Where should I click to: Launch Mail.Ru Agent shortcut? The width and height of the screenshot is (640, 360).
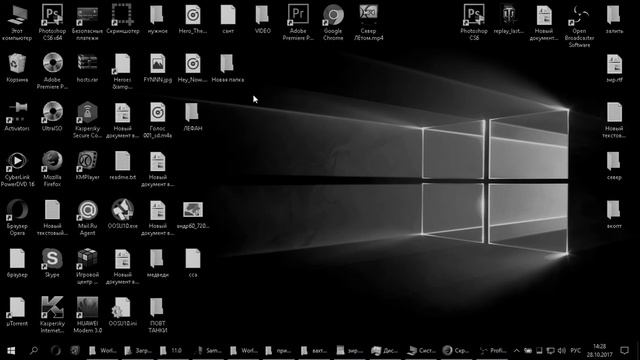87,218
